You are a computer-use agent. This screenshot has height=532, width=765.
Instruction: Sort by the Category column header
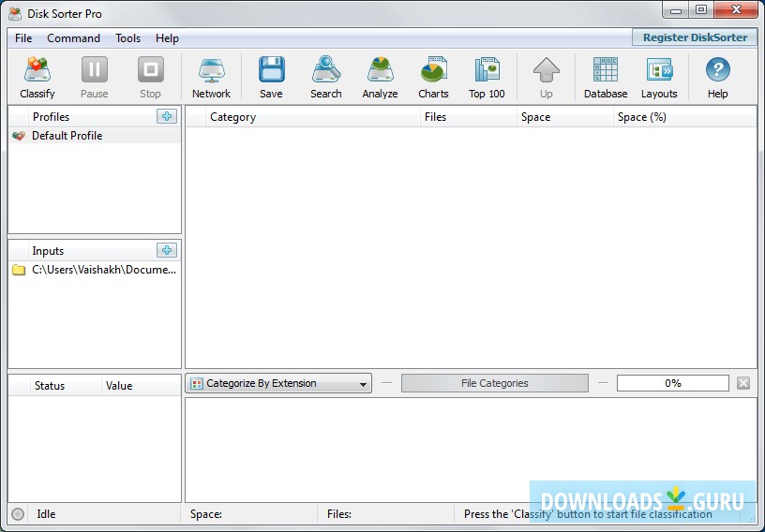coord(313,117)
